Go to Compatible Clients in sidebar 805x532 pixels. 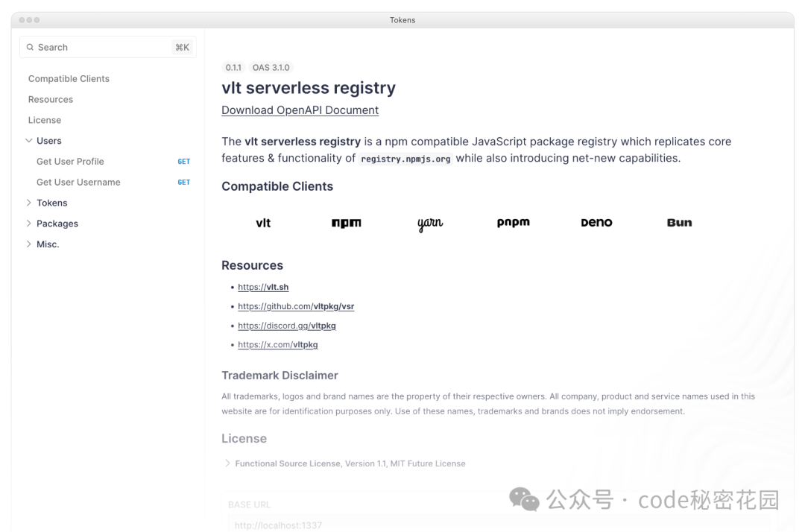tap(69, 78)
